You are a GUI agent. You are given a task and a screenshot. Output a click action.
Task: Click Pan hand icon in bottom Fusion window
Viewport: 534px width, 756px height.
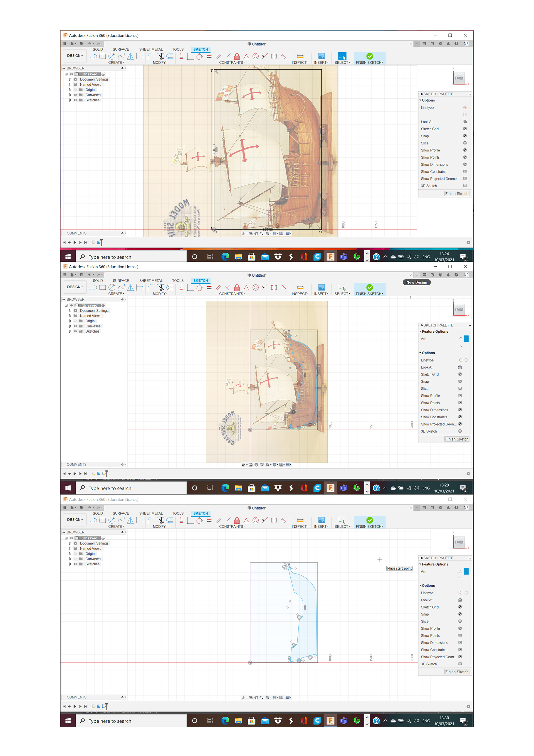pos(256,697)
